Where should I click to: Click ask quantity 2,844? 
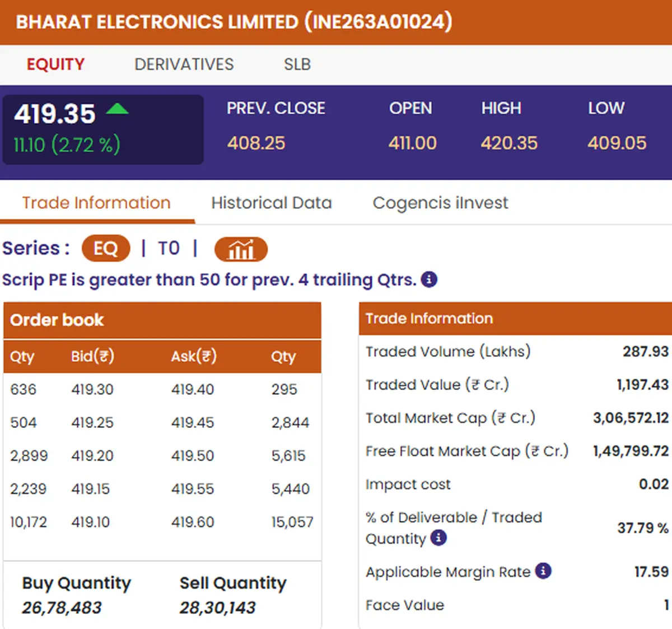coord(290,423)
